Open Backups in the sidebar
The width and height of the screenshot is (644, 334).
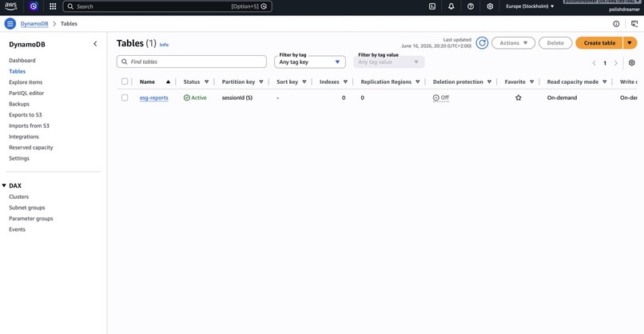19,104
